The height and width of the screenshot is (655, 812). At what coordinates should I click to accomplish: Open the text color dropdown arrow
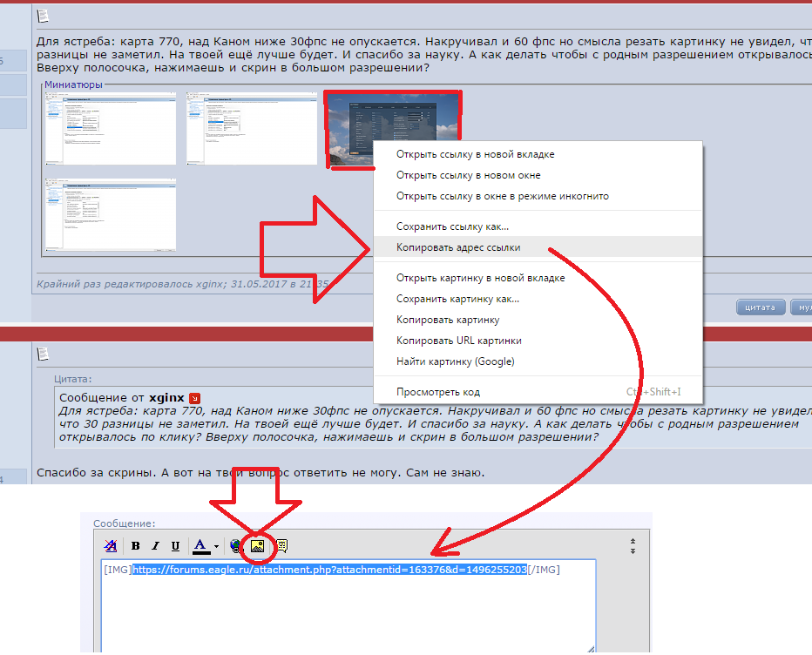(x=216, y=547)
